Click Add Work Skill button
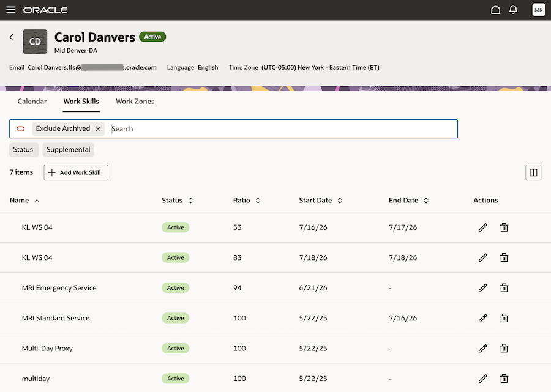The height and width of the screenshot is (392, 551). 76,172
